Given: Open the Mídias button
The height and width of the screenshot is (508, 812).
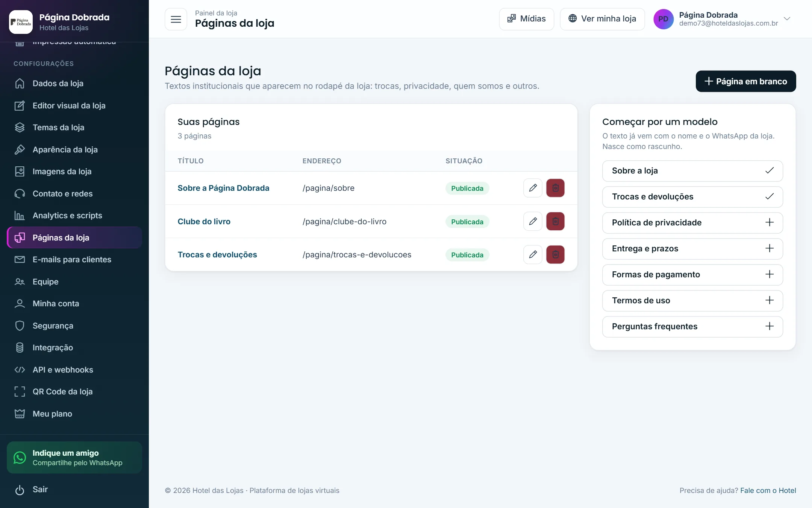Looking at the screenshot, I should click(526, 19).
